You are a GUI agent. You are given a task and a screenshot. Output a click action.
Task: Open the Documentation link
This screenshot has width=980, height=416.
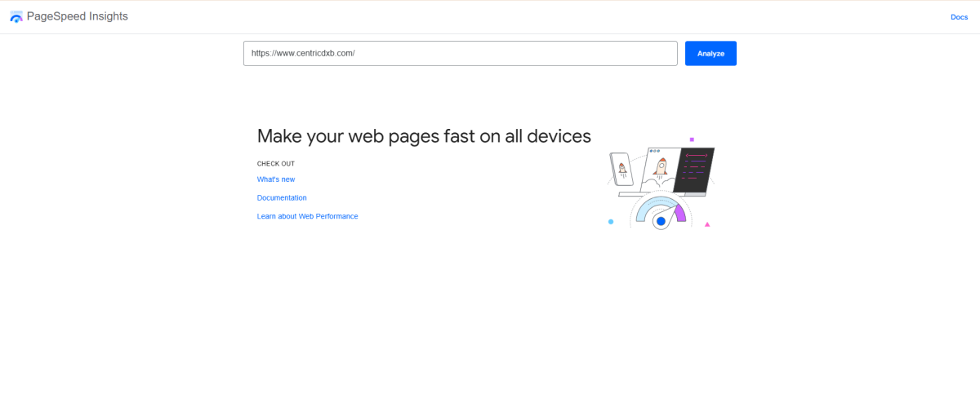click(282, 198)
